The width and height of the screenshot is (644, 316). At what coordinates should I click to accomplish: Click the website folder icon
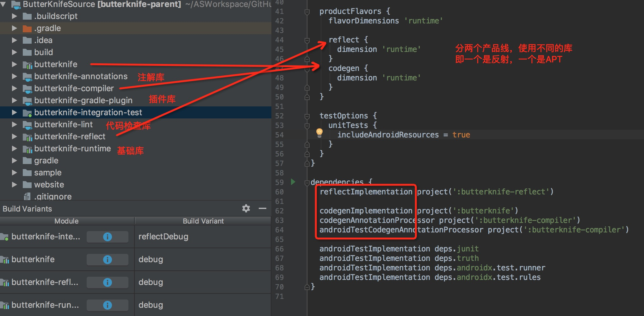(x=27, y=185)
